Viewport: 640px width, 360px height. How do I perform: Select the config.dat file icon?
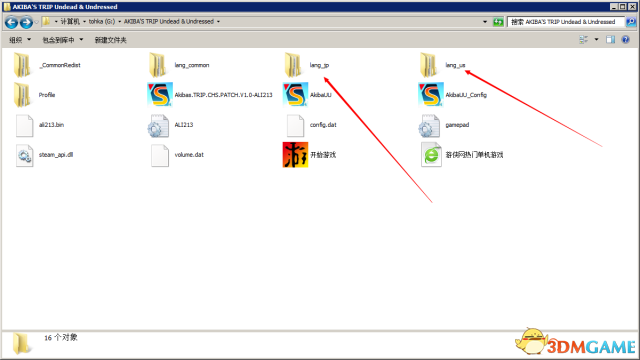(x=295, y=125)
